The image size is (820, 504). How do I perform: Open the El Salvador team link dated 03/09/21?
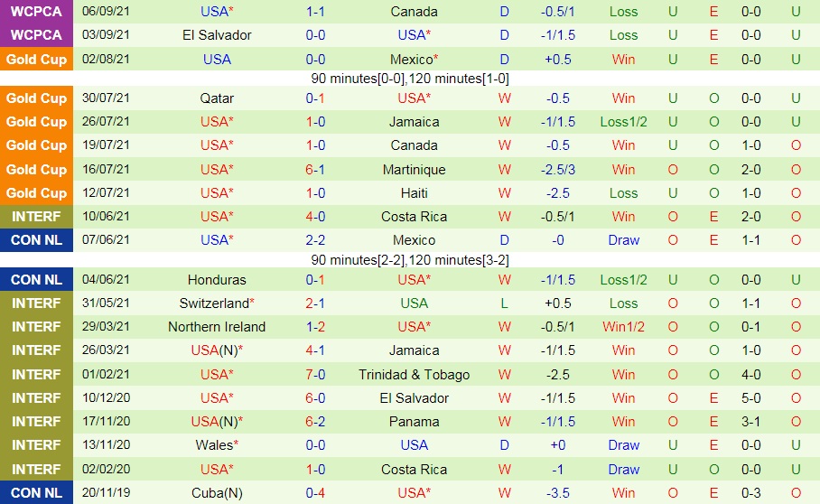click(217, 35)
